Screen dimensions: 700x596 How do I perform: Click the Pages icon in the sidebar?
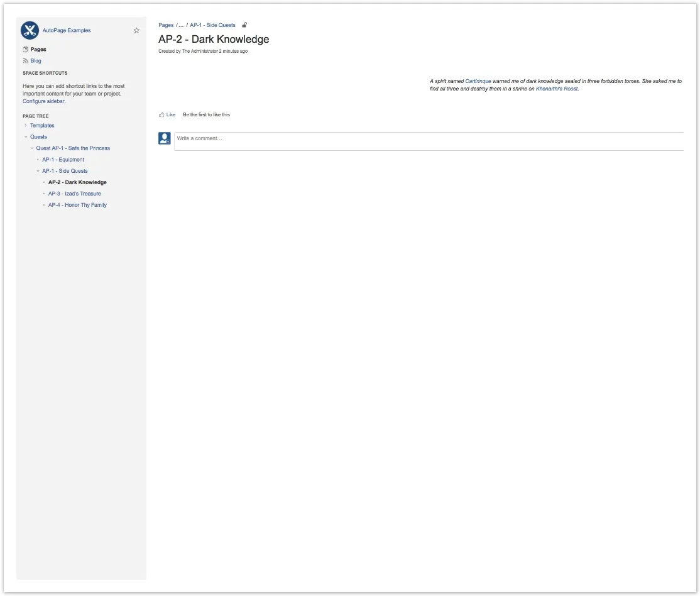coord(25,49)
